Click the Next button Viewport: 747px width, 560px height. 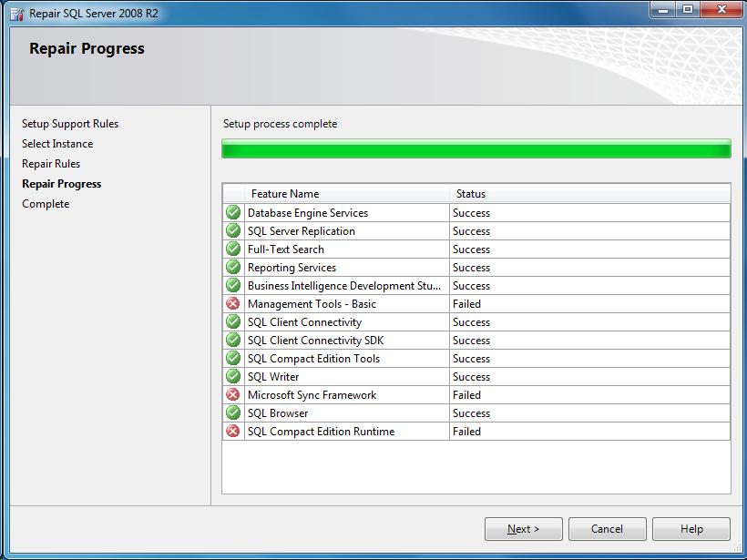point(523,528)
